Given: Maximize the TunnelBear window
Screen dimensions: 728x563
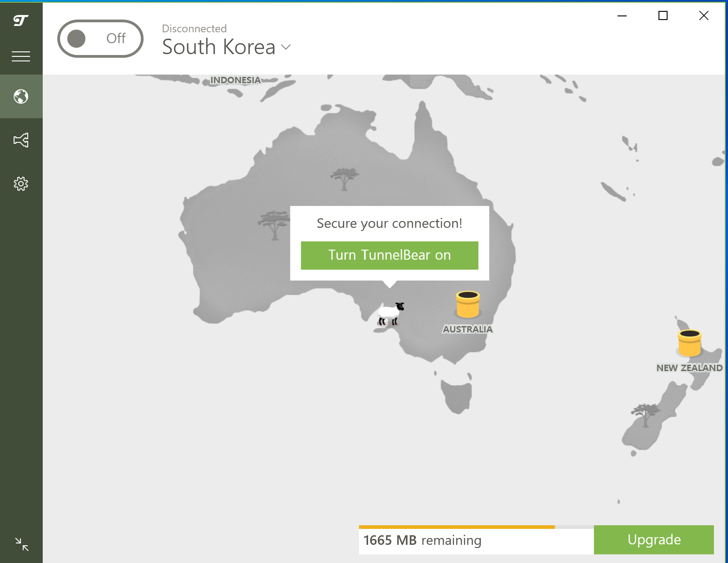Looking at the screenshot, I should tap(663, 16).
